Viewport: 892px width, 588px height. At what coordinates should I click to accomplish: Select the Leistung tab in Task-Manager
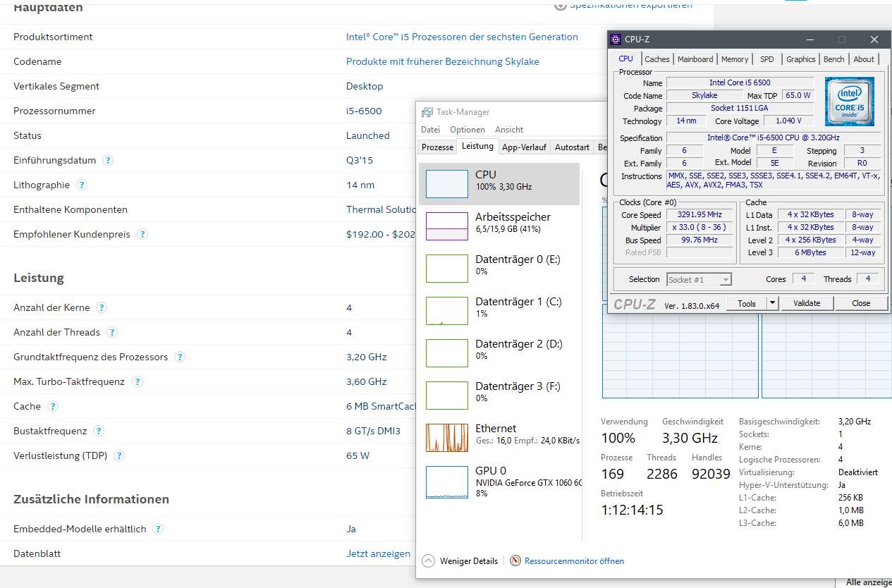click(477, 147)
